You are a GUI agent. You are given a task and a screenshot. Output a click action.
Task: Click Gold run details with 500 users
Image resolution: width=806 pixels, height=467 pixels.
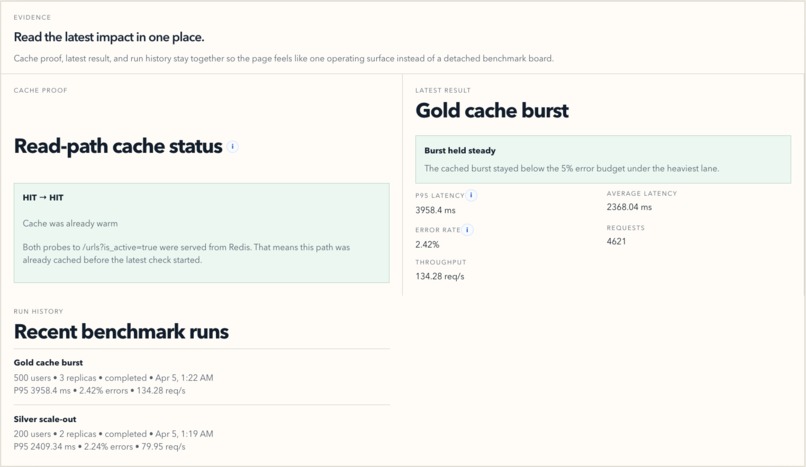click(113, 384)
